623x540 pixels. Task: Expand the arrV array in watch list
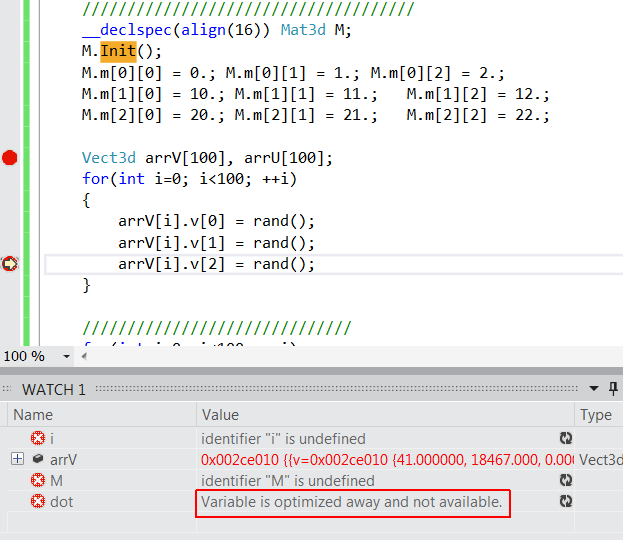pyautogui.click(x=17, y=459)
